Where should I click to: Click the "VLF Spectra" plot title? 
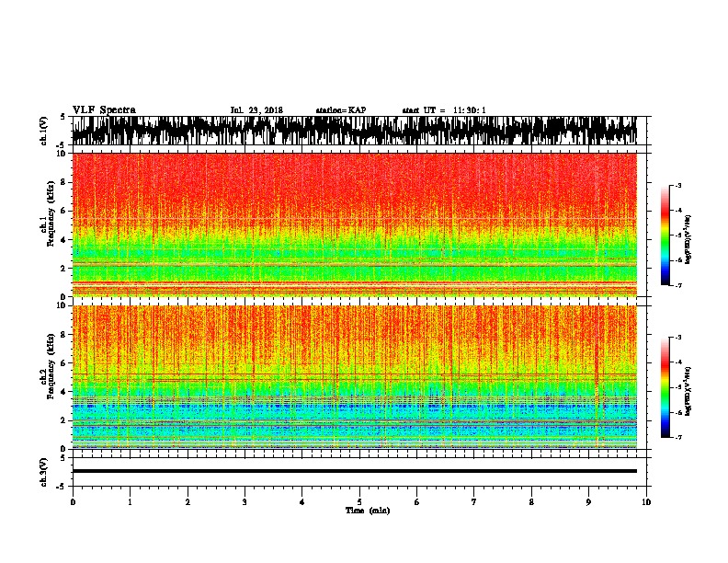[x=104, y=109]
